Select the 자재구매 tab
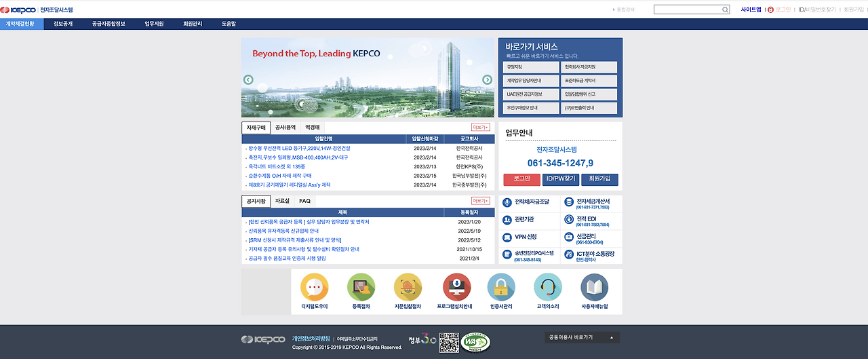The width and height of the screenshot is (868, 359). (x=256, y=128)
